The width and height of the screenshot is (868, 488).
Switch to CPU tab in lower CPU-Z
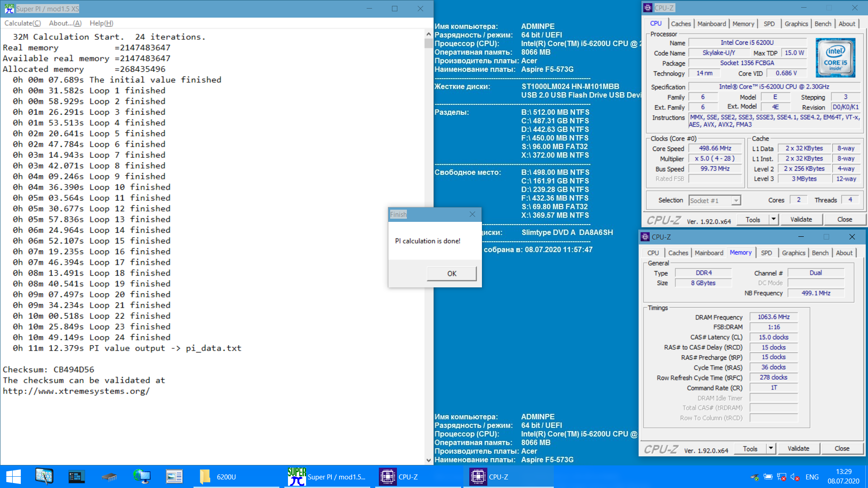click(x=653, y=253)
